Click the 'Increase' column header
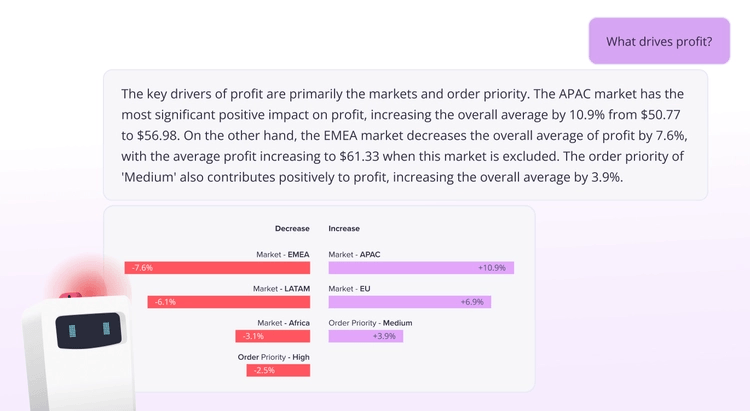Screen dimensions: 750x411 [344, 228]
